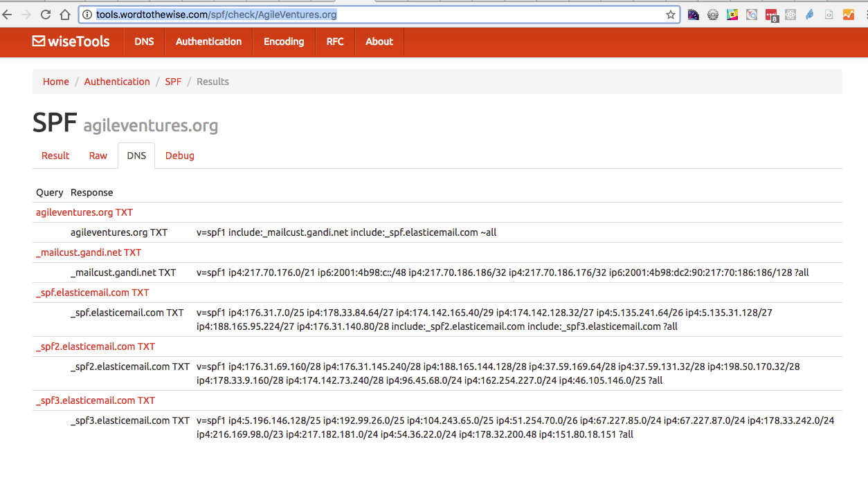The width and height of the screenshot is (868, 500).
Task: Click the browser forward arrow
Action: pos(26,15)
